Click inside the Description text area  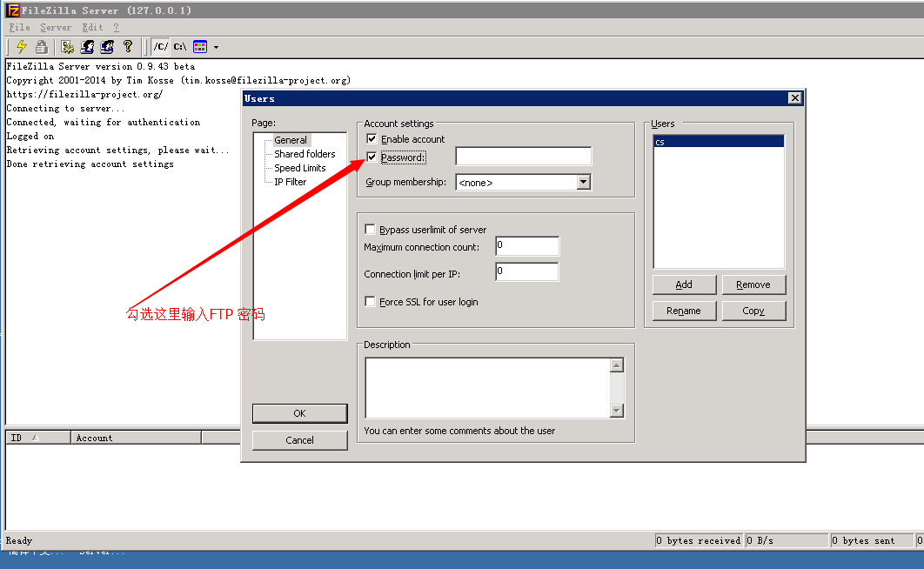tap(488, 387)
